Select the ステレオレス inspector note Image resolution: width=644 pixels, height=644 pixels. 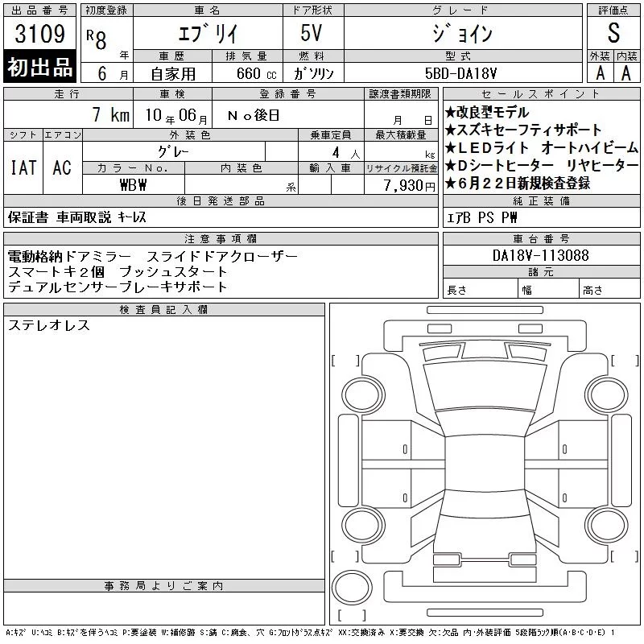click(49, 325)
